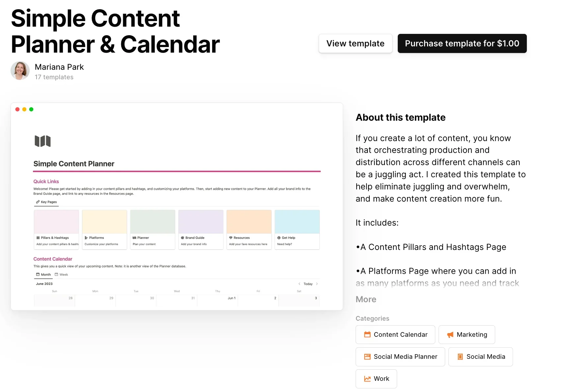Click the Content Calendar category icon
This screenshot has height=392, width=567.
coord(367,334)
